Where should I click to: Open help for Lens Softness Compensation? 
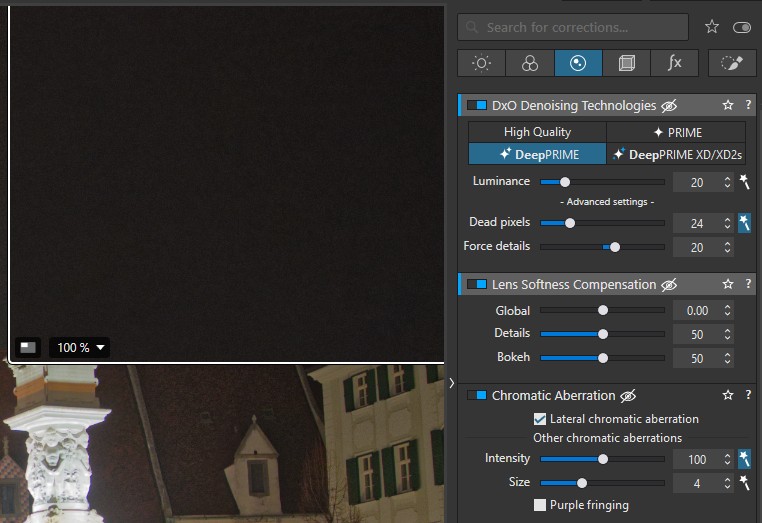coord(748,284)
